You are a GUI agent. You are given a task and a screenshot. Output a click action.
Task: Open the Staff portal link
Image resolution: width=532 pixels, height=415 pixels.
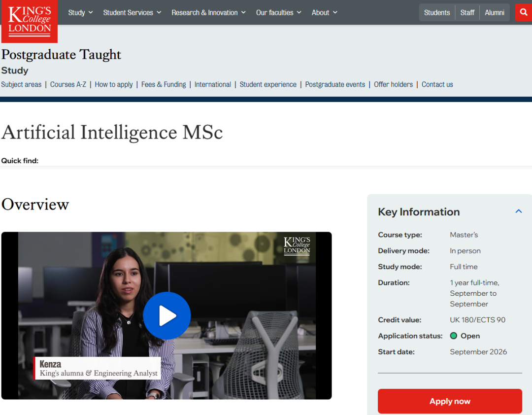pyautogui.click(x=467, y=12)
